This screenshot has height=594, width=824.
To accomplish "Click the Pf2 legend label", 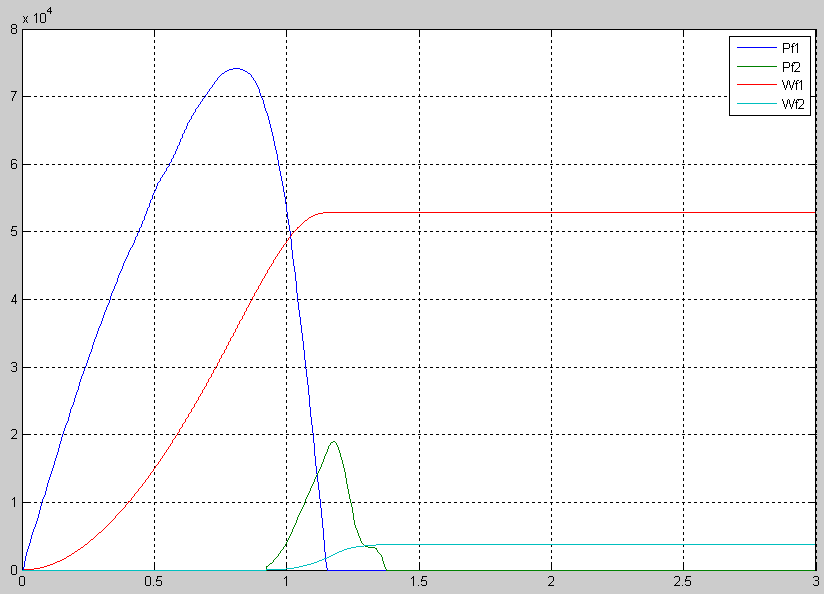I will pyautogui.click(x=791, y=67).
